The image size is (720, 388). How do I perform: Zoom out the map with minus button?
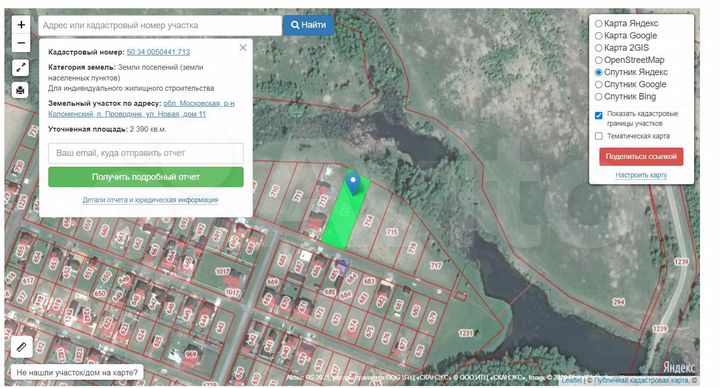coord(21,43)
